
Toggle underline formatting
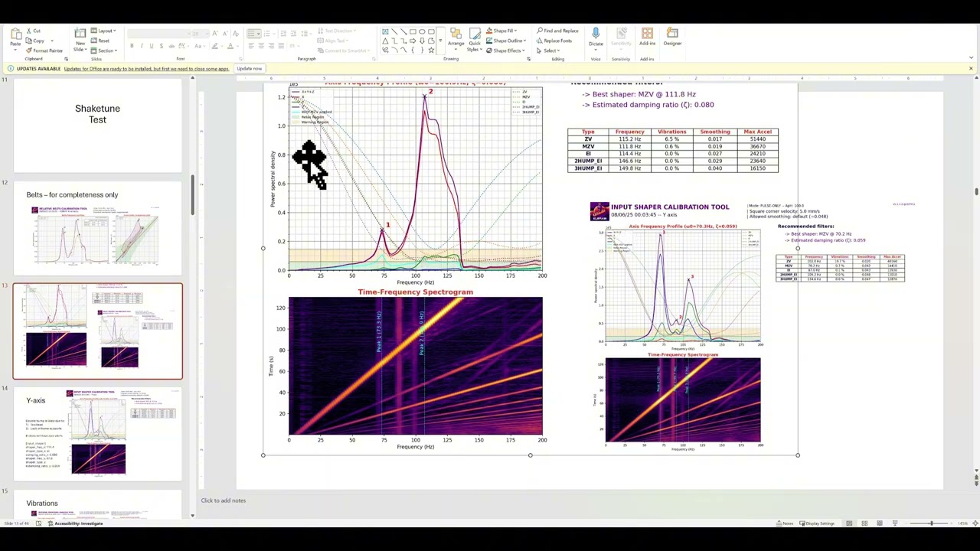[152, 46]
